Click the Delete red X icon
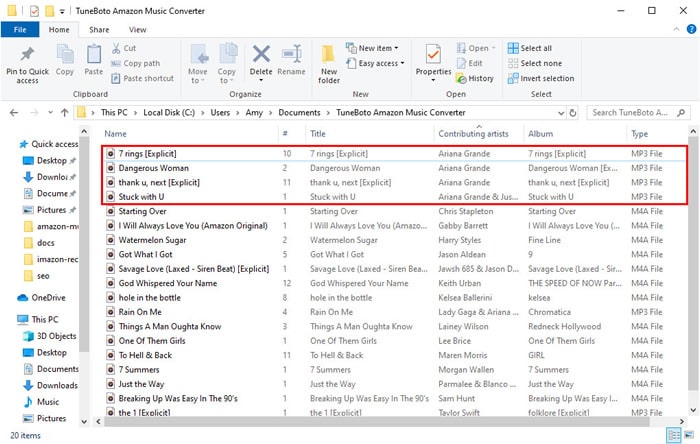The image size is (700, 444). pos(261,54)
